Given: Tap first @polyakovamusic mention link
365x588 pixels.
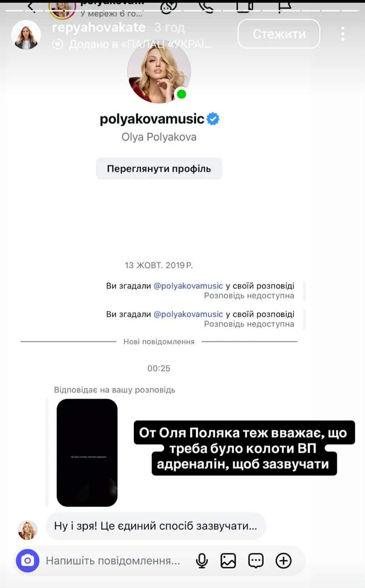Looking at the screenshot, I should coord(188,286).
